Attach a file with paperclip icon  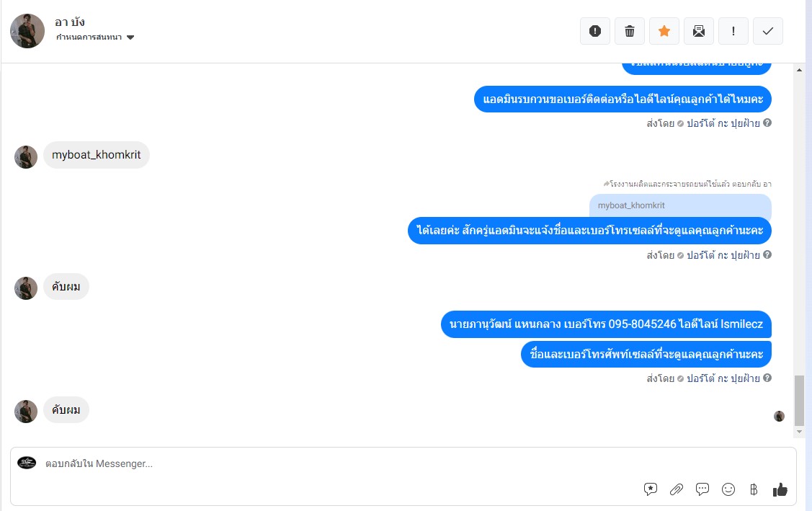tap(677, 489)
